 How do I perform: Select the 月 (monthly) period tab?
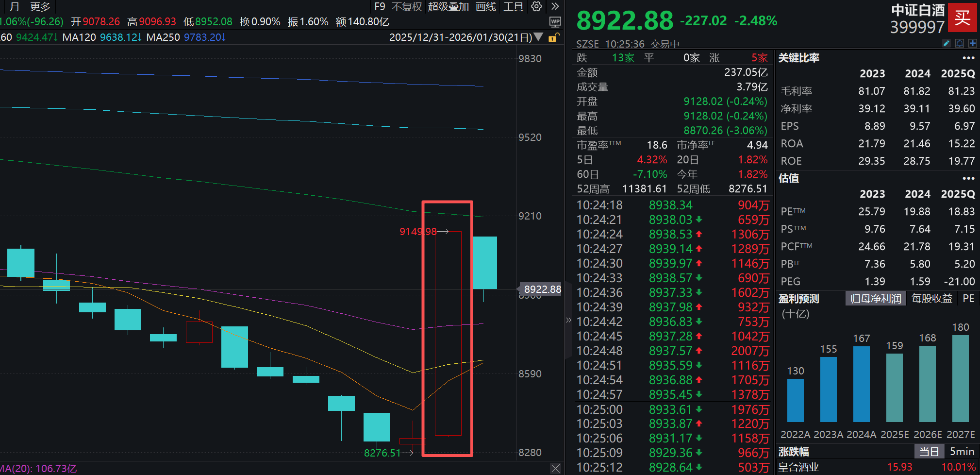[13, 7]
